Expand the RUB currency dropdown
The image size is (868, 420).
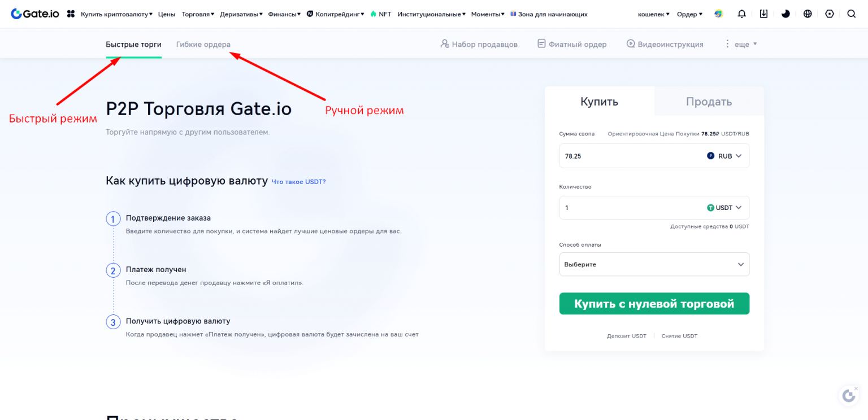point(724,156)
